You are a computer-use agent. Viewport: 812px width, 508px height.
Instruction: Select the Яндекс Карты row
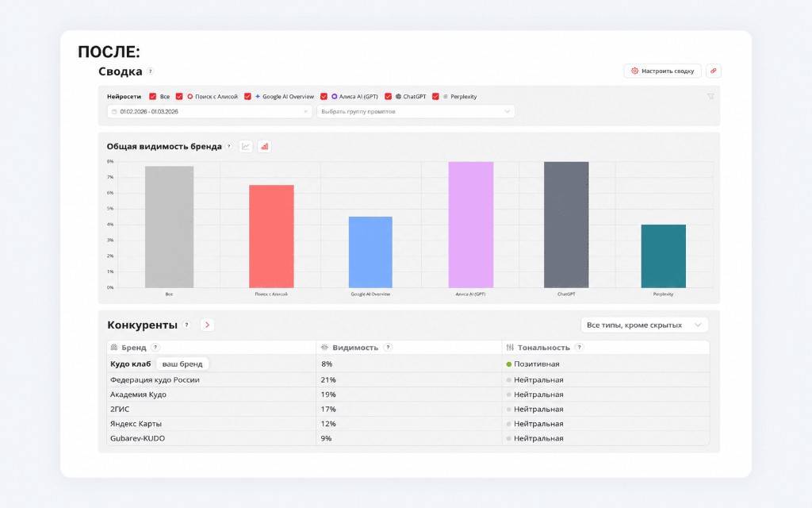(x=408, y=424)
